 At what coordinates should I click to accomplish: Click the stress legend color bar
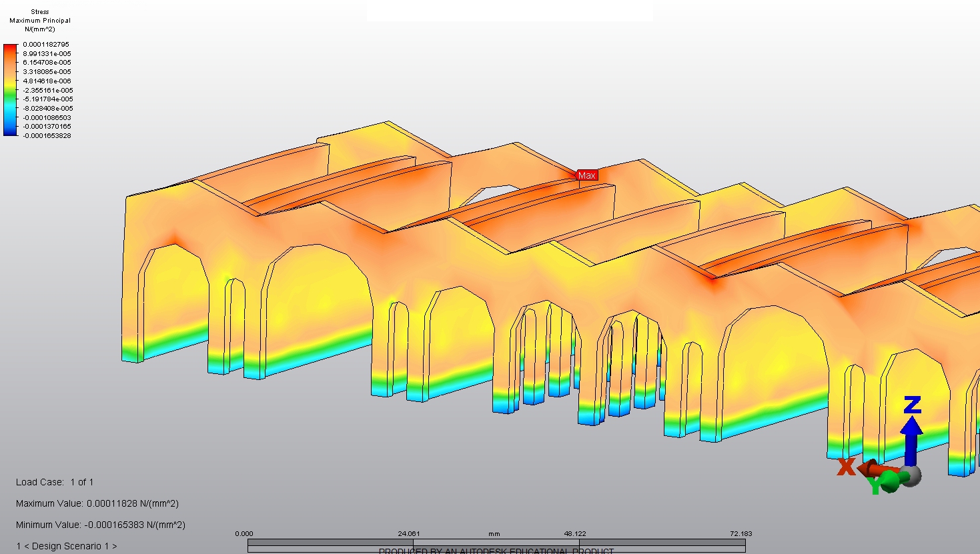point(11,90)
